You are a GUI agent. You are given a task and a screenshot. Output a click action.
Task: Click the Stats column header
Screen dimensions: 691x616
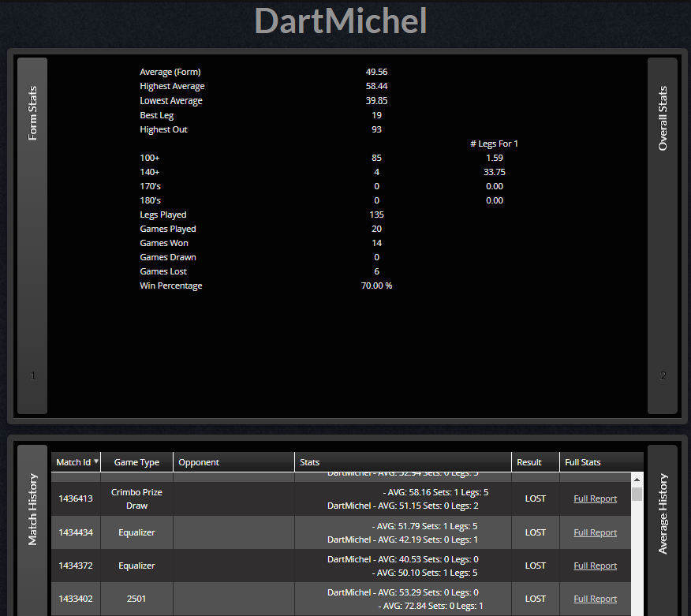click(x=309, y=462)
